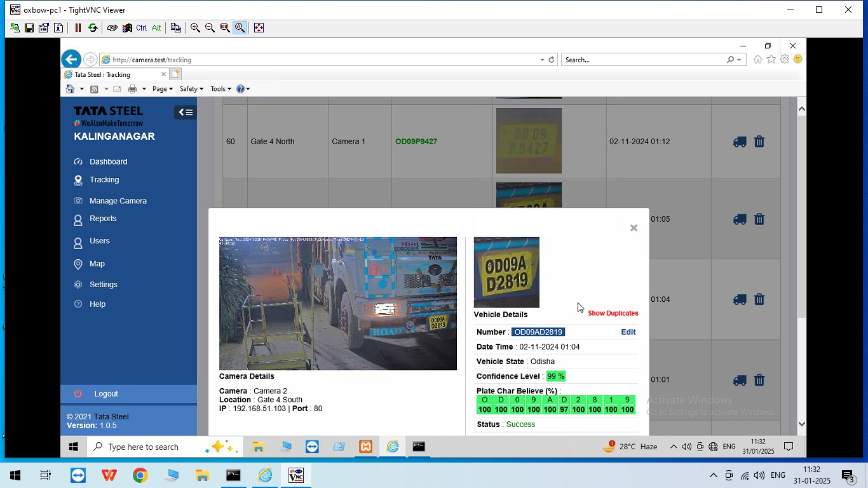The height and width of the screenshot is (488, 868).
Task: Toggle auto-scaling zoom in TightVNC toolbar
Action: (239, 27)
